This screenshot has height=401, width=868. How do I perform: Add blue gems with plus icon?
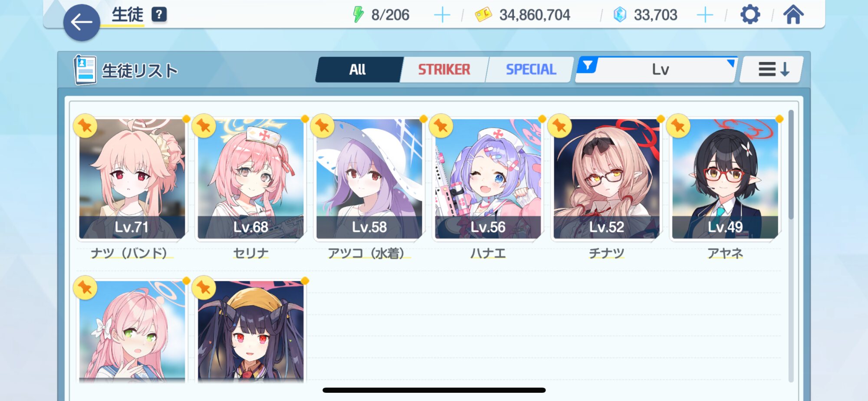pos(705,15)
